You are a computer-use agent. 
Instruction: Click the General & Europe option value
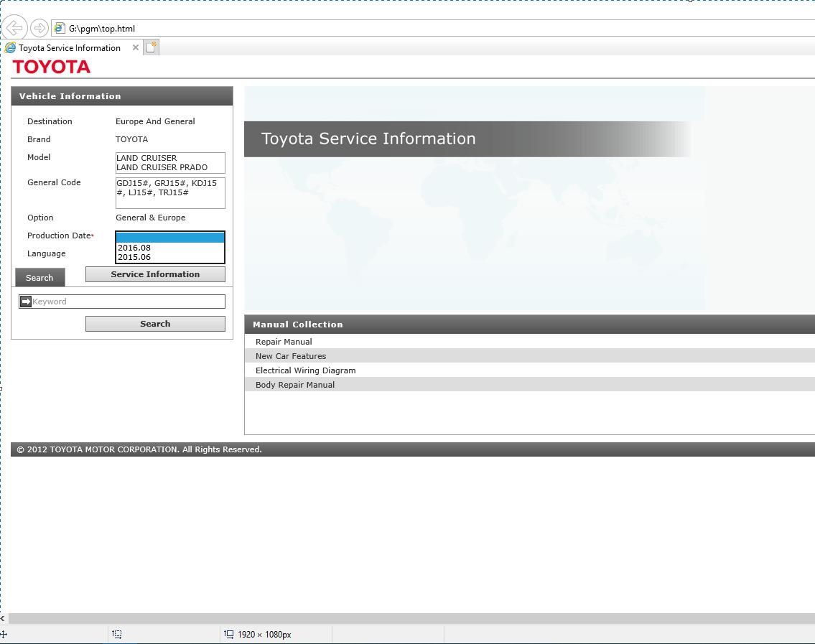pos(150,218)
